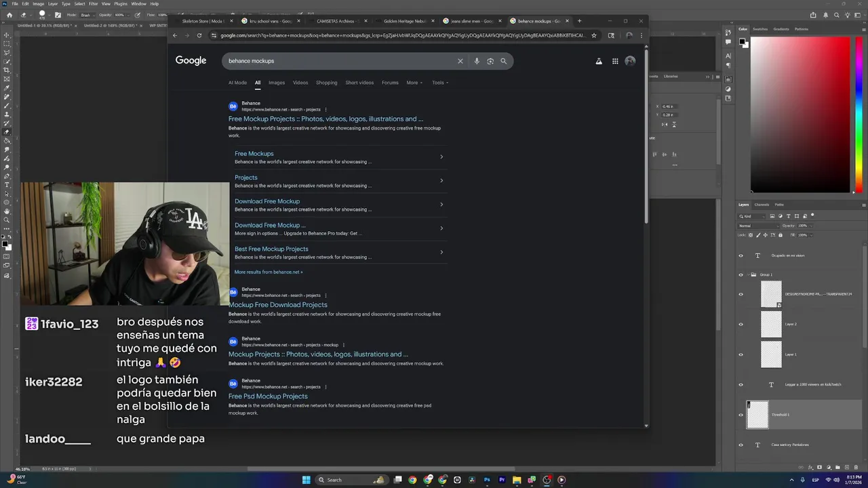Click Photoshop Home icon in options bar
Image resolution: width=868 pixels, height=488 pixels.
coord(9,14)
